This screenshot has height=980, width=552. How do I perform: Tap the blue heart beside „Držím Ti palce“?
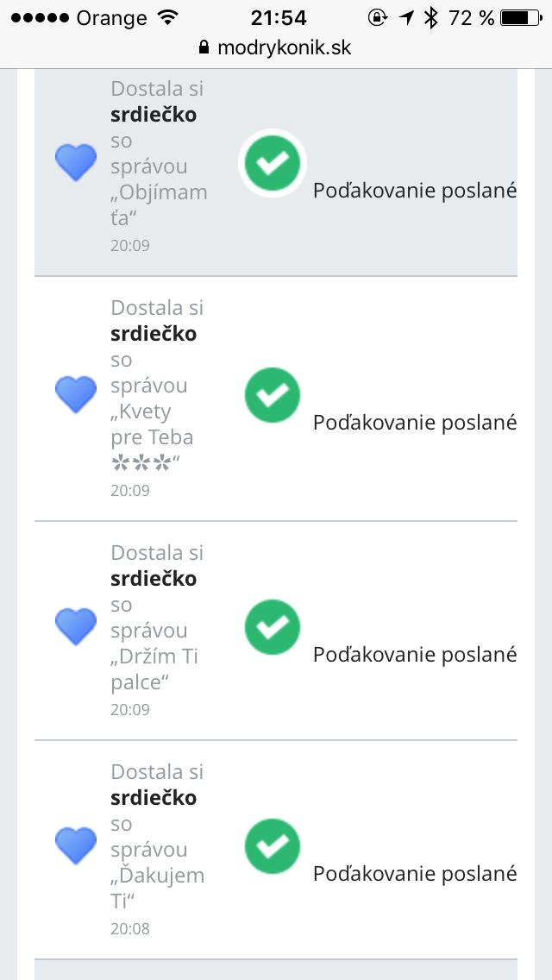tap(76, 626)
